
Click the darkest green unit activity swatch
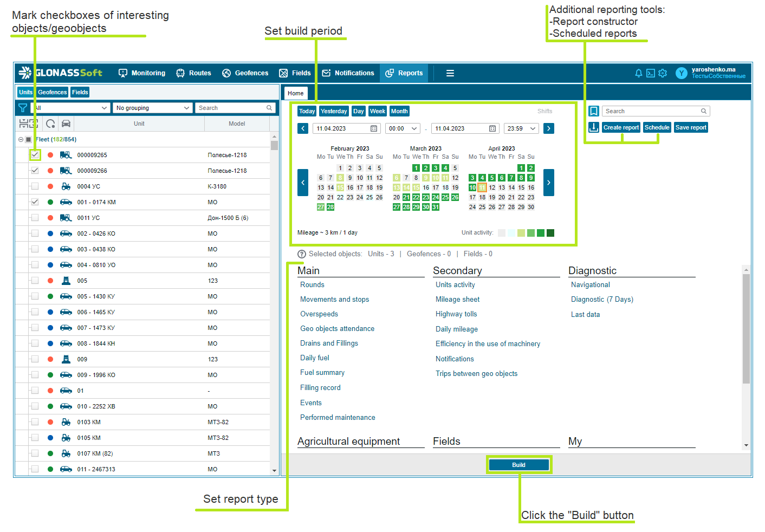[x=550, y=233]
